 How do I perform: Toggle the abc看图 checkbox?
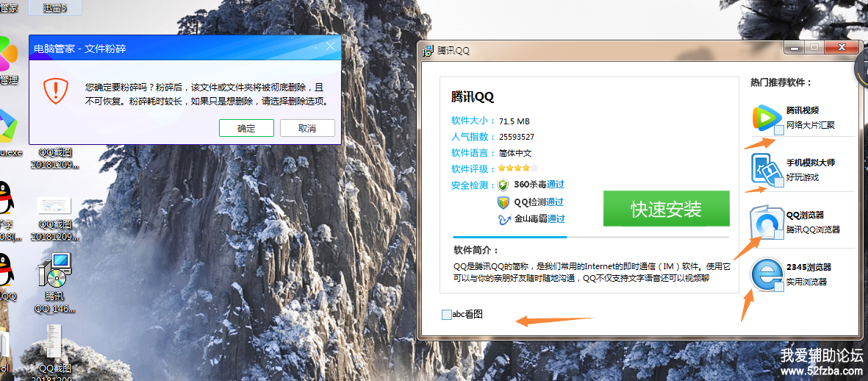pos(447,315)
